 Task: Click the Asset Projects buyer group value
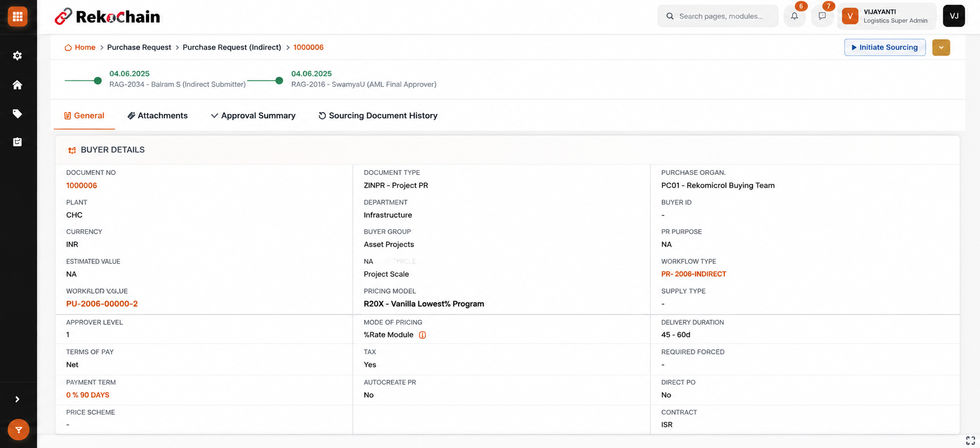389,244
